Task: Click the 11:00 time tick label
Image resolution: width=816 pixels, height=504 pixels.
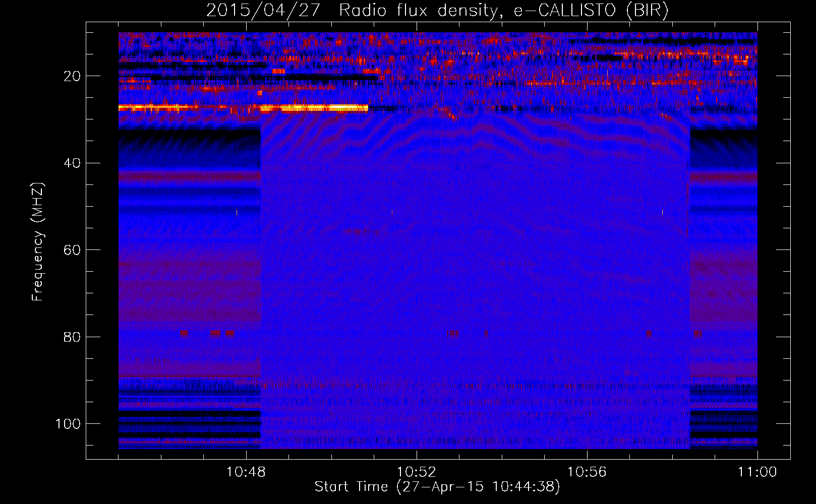Action: (x=757, y=472)
